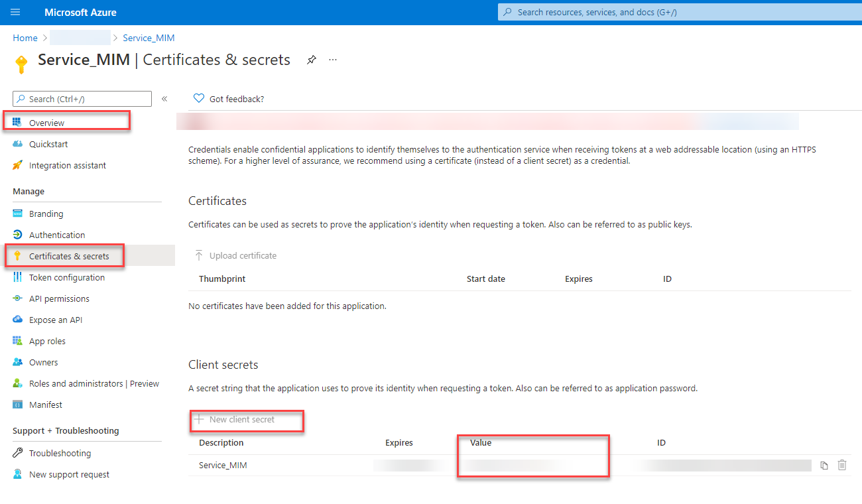This screenshot has height=504, width=862.
Task: Open Authentication settings
Action: 57,235
